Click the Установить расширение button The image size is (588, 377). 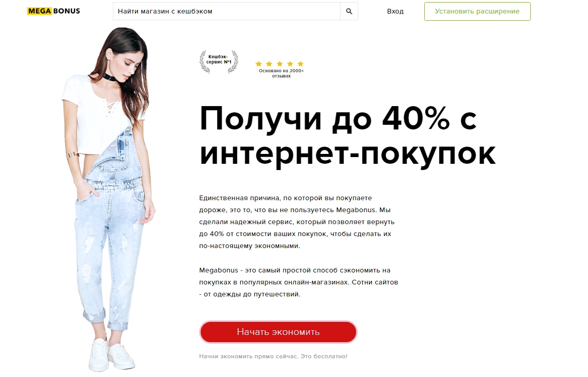point(477,11)
